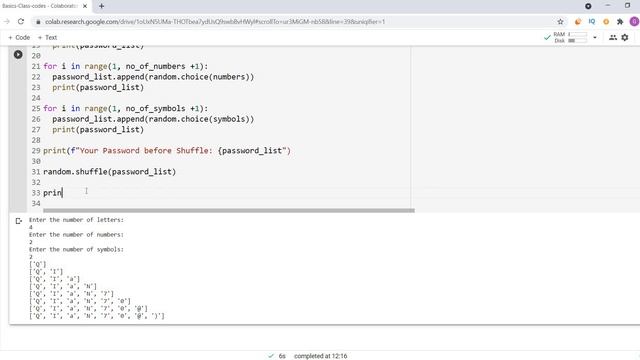Screen dimensions: 640x360
Task: Add a new Text cell
Action: pos(47,37)
